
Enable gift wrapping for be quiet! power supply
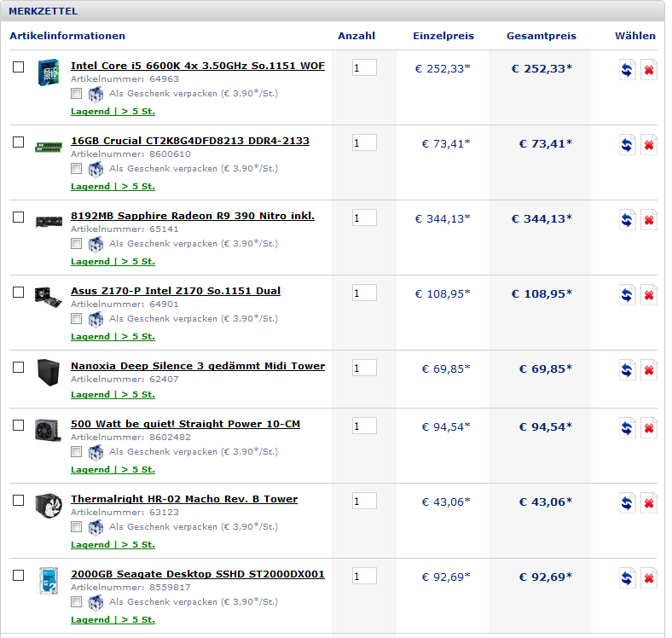click(x=76, y=451)
